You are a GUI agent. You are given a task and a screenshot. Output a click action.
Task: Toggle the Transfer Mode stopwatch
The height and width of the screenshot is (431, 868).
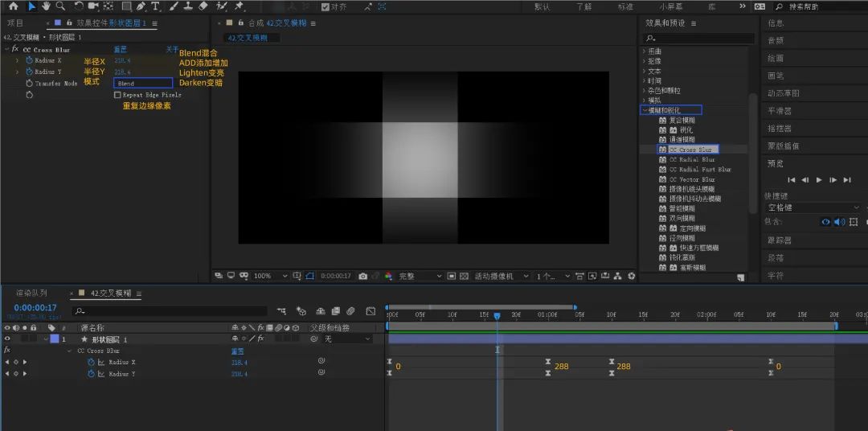pyautogui.click(x=30, y=83)
